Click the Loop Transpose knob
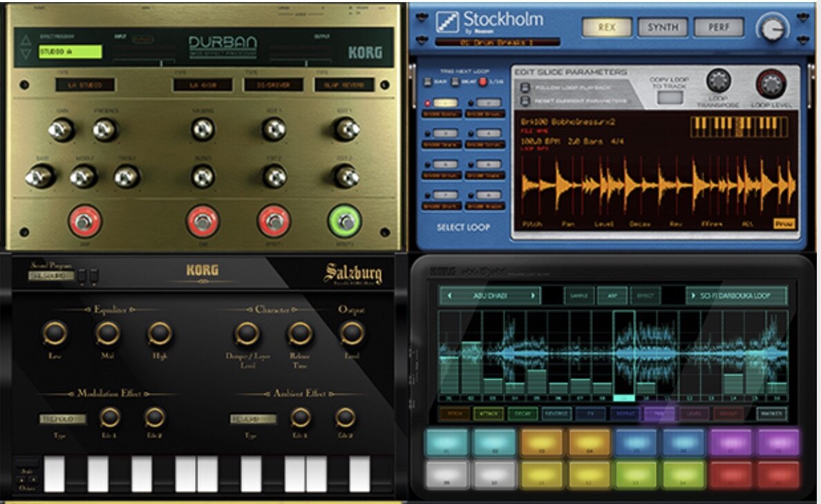Viewport: 821px width, 504px height. coord(719,81)
